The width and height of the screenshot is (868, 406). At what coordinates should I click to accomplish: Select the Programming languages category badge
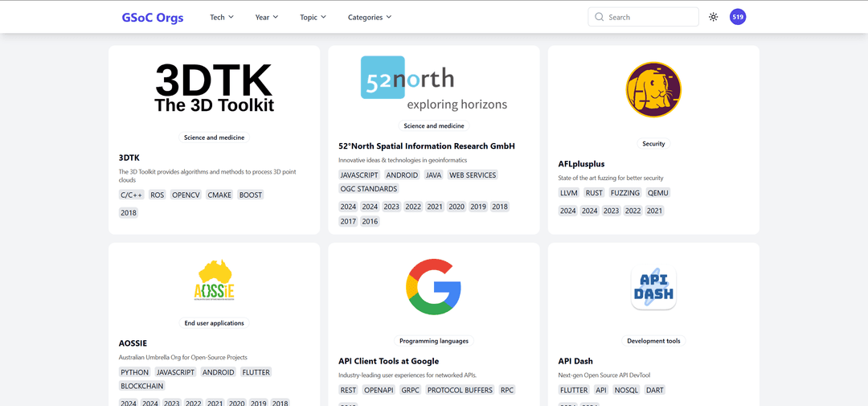433,341
